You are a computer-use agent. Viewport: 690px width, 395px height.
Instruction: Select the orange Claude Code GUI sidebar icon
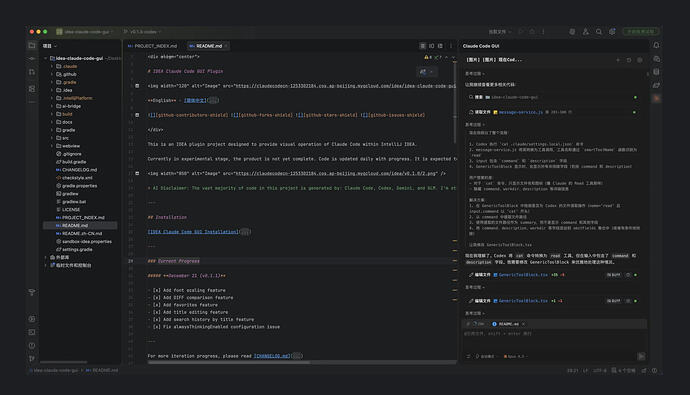pos(656,99)
